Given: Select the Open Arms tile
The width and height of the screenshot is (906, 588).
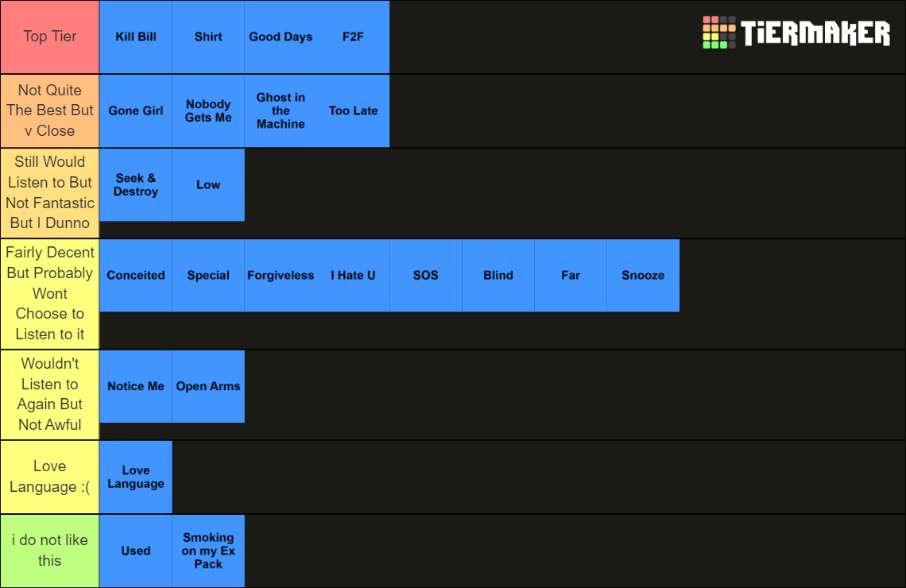Looking at the screenshot, I should point(208,386).
